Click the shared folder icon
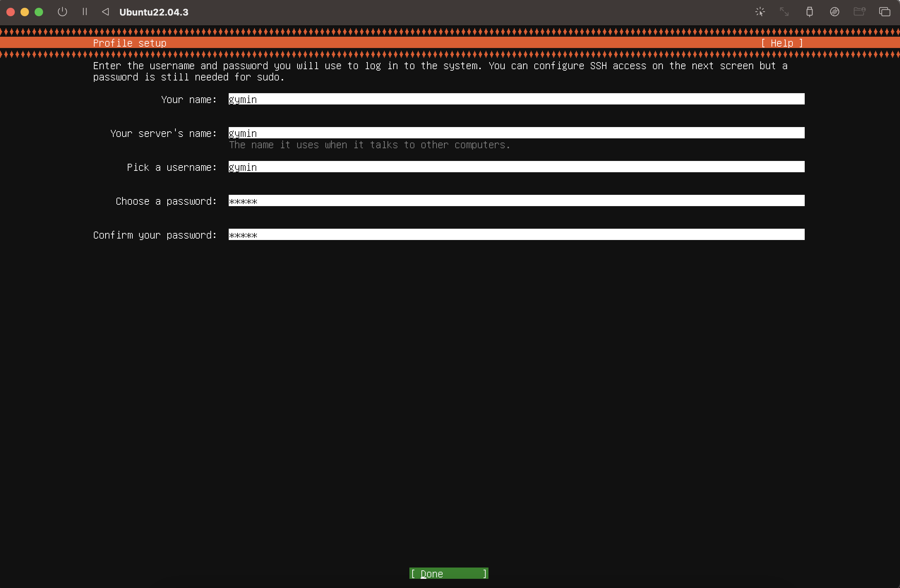This screenshot has width=900, height=588. pos(859,12)
